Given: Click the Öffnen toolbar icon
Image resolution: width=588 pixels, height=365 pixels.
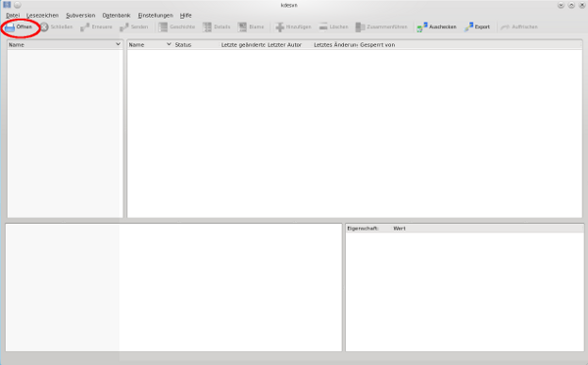Looking at the screenshot, I should pos(10,27).
